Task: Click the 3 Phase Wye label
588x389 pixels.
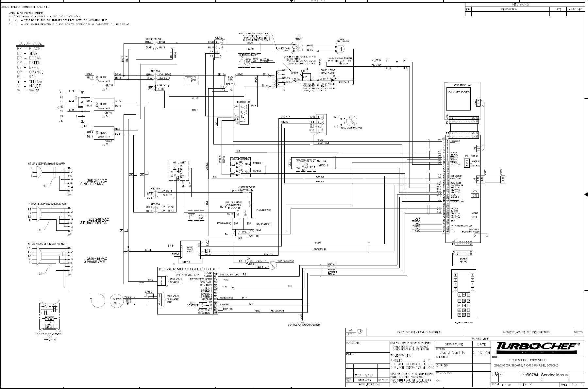Action: pos(96,260)
